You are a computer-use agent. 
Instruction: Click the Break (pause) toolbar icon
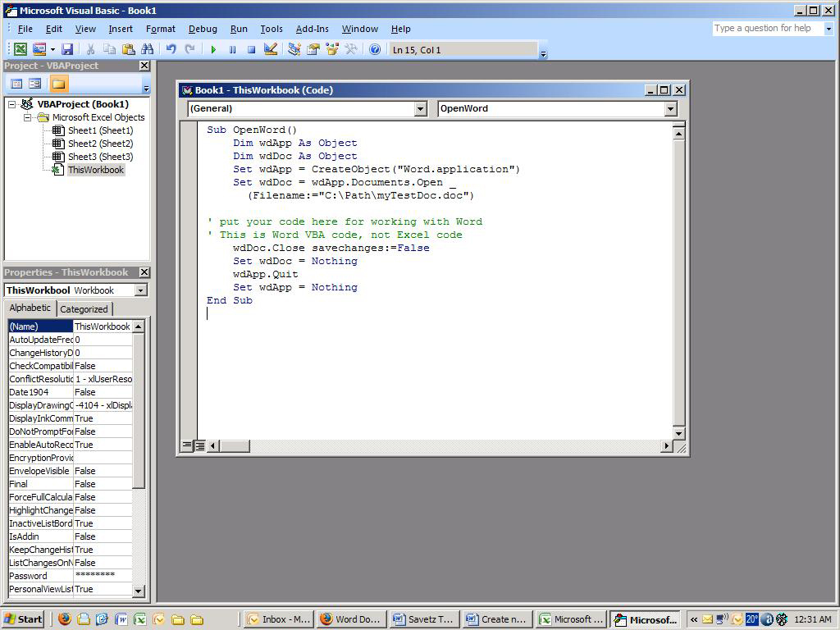click(x=231, y=49)
